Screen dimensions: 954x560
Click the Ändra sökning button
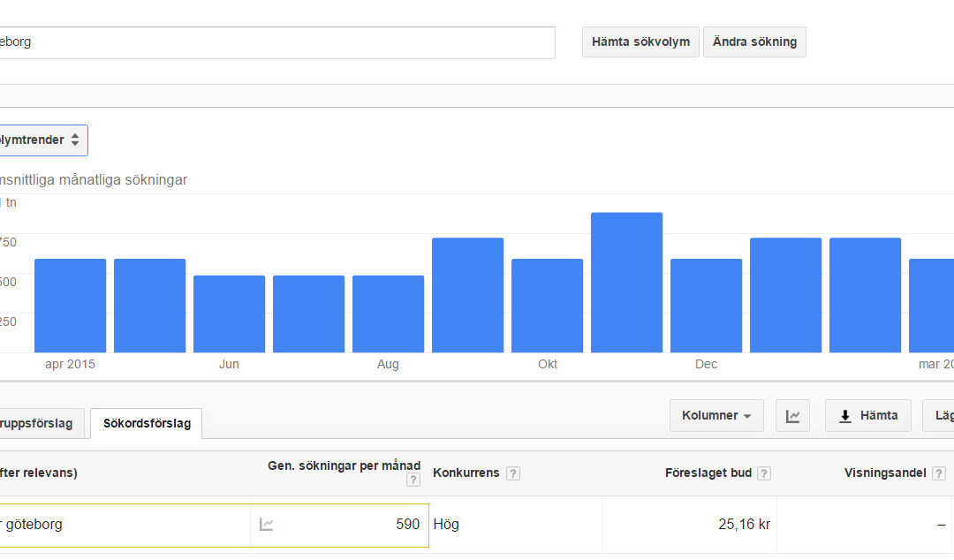point(754,42)
